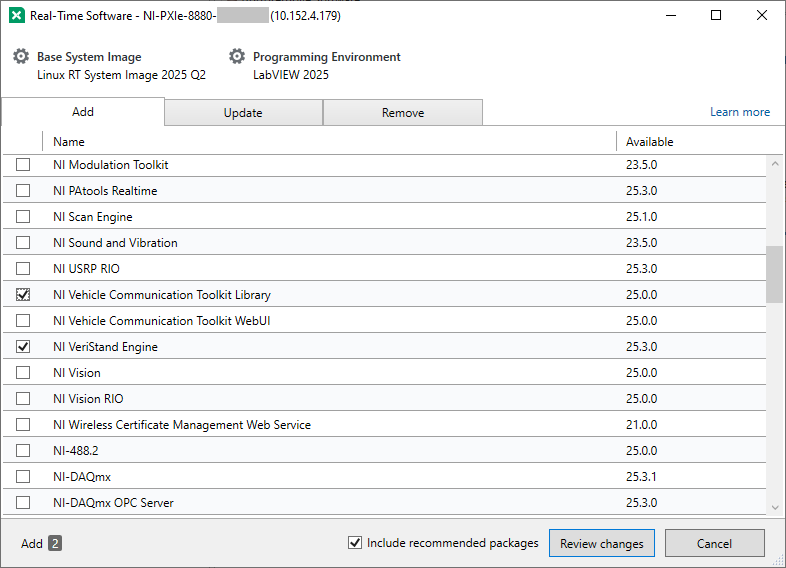Click the Programming Environment gear icon
This screenshot has width=786, height=568.
coord(237,57)
